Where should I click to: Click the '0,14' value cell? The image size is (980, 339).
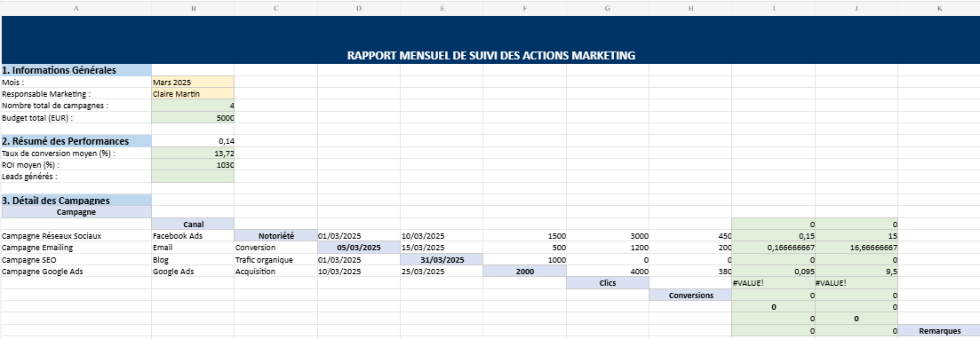[193, 141]
